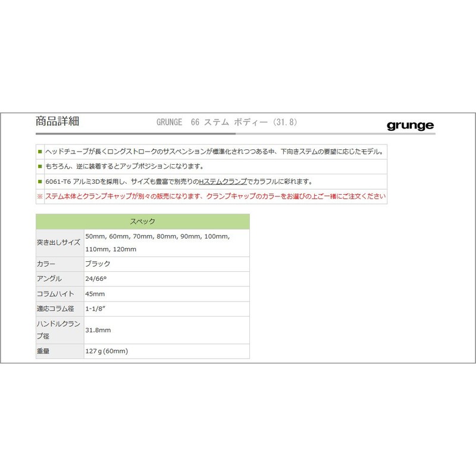The height and width of the screenshot is (476, 476).
Task: Click the green スペック table header
Action: (142, 221)
